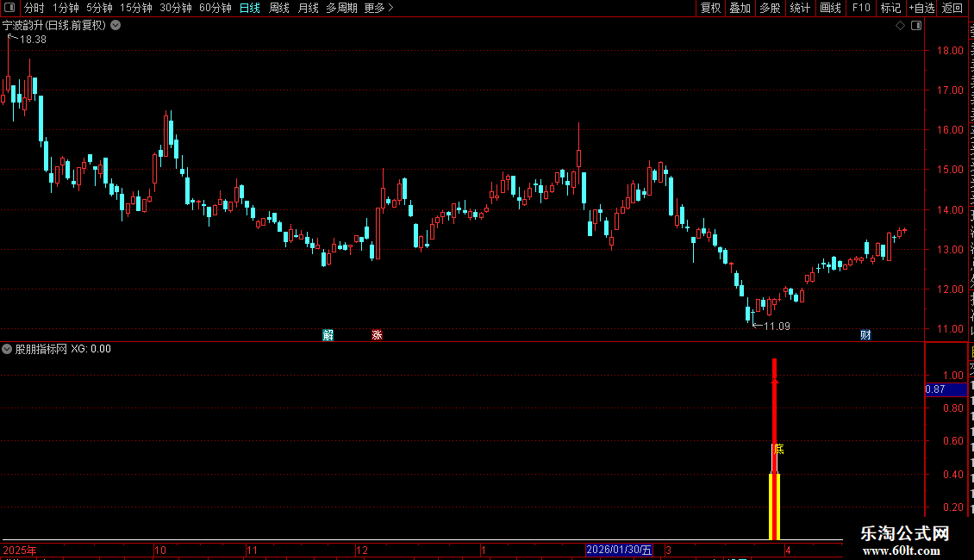The height and width of the screenshot is (560, 974).
Task: Click the 18.38 high price label
Action: point(33,39)
